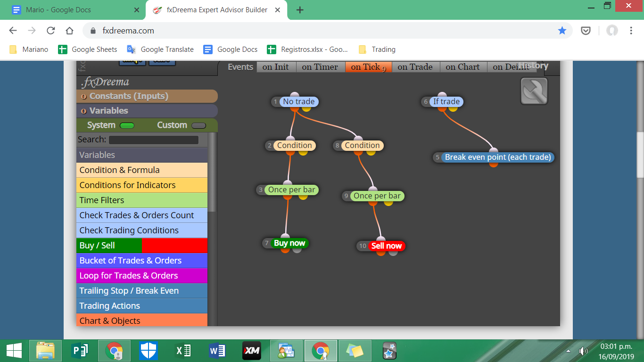
Task: Click the Chrome reload page icon
Action: coord(51,31)
